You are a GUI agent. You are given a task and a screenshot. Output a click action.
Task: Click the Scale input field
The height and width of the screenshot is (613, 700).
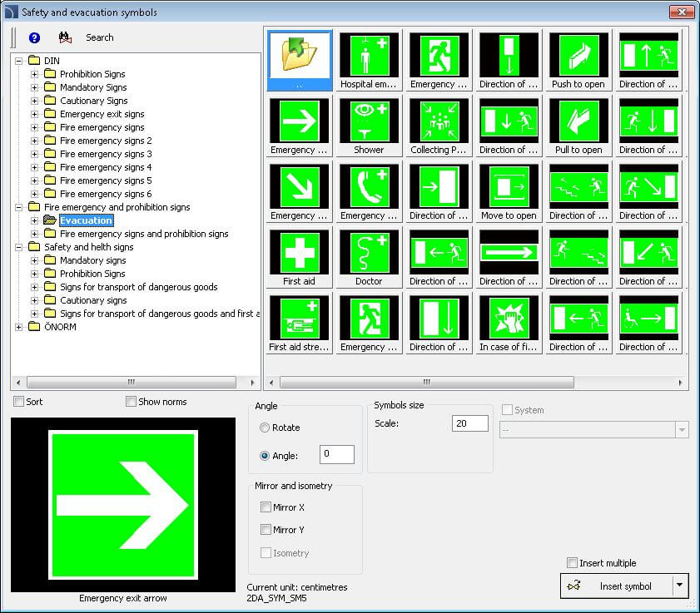[469, 423]
